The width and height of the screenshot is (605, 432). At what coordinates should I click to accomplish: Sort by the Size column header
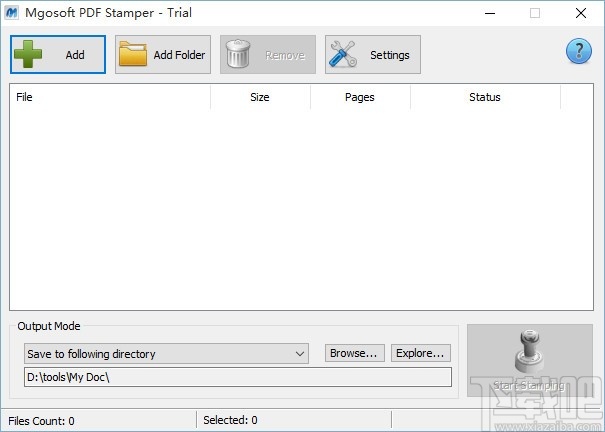[x=260, y=97]
